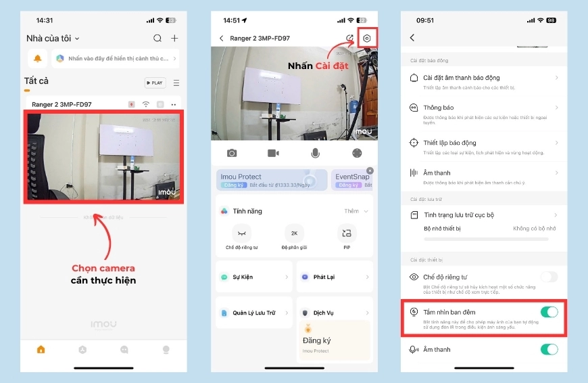Open Cài đặt âm thanh báo động
This screenshot has width=588, height=383.
tap(484, 82)
